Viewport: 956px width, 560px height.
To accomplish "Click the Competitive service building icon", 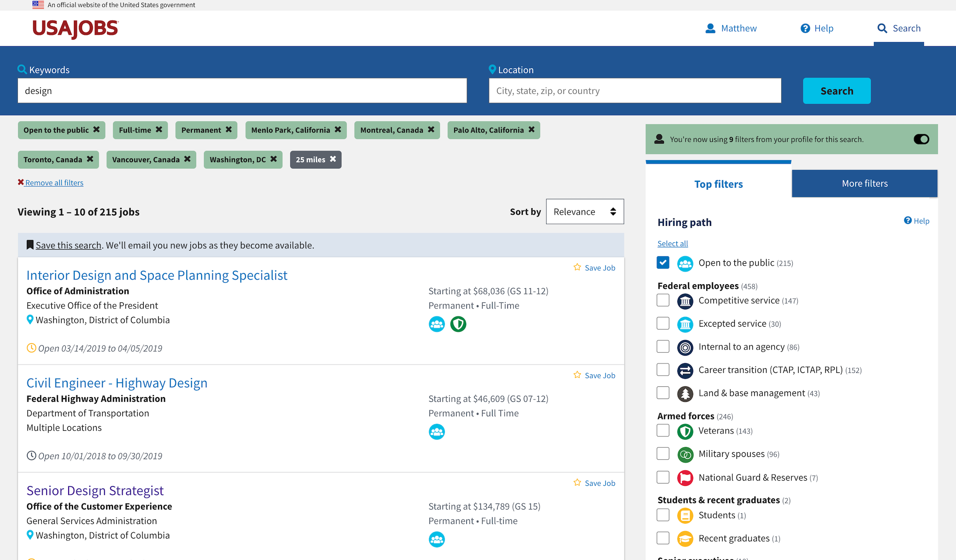I will pos(685,301).
